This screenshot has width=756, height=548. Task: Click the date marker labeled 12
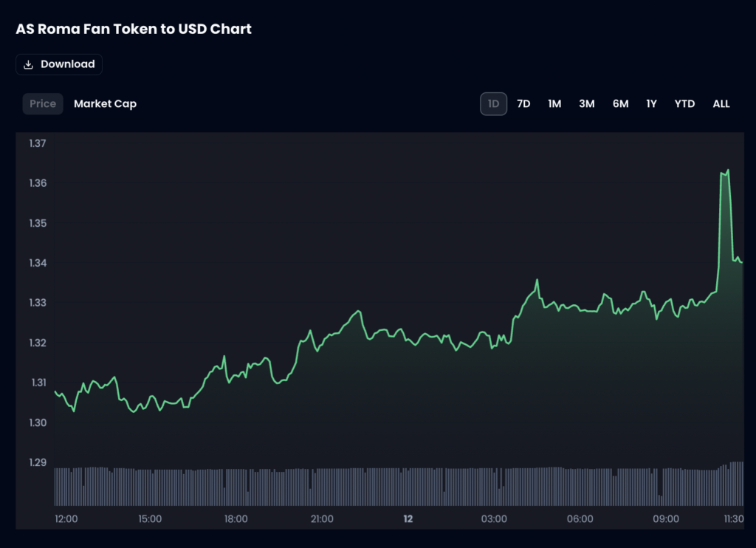(408, 518)
